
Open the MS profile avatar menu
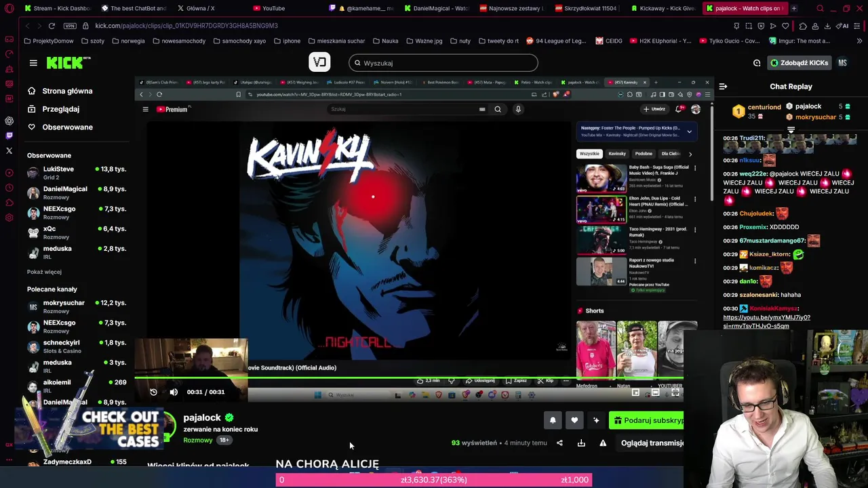[842, 63]
